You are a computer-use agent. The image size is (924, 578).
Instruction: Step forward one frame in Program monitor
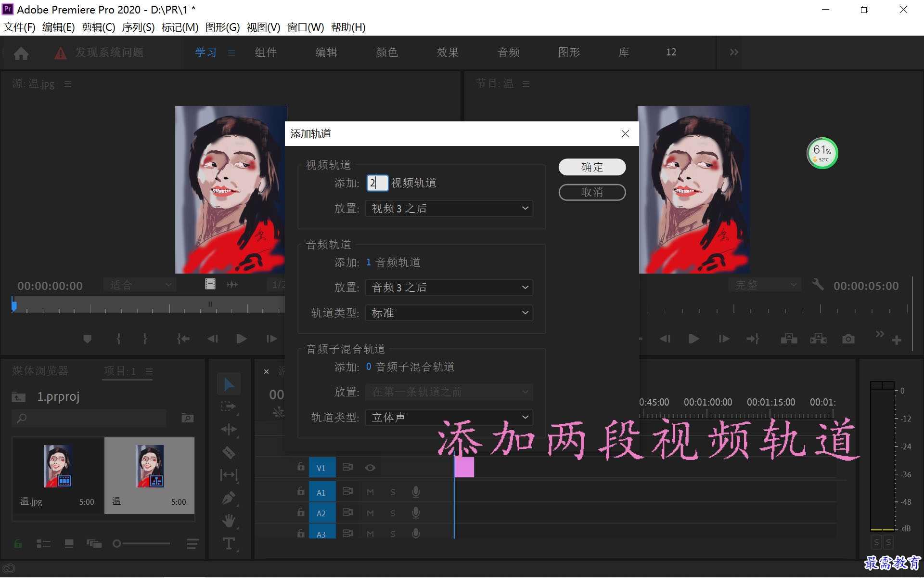click(x=724, y=339)
